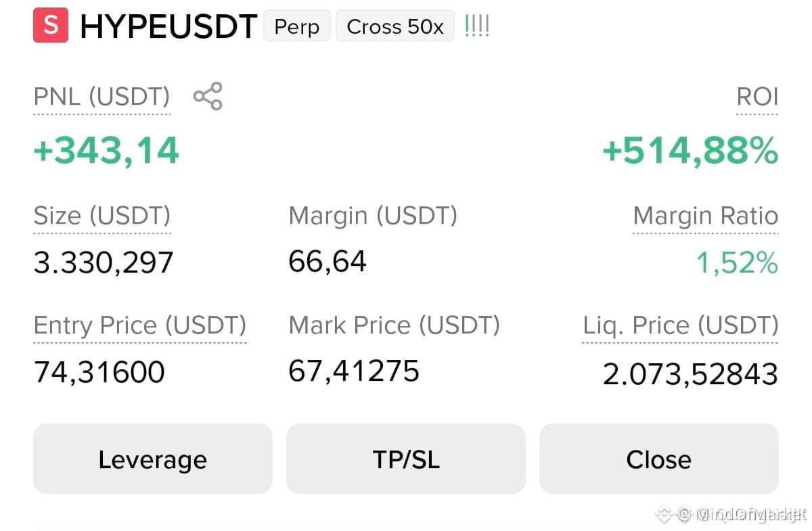Tap the Size (USDT) underlined label
The image size is (812, 531).
(x=101, y=216)
